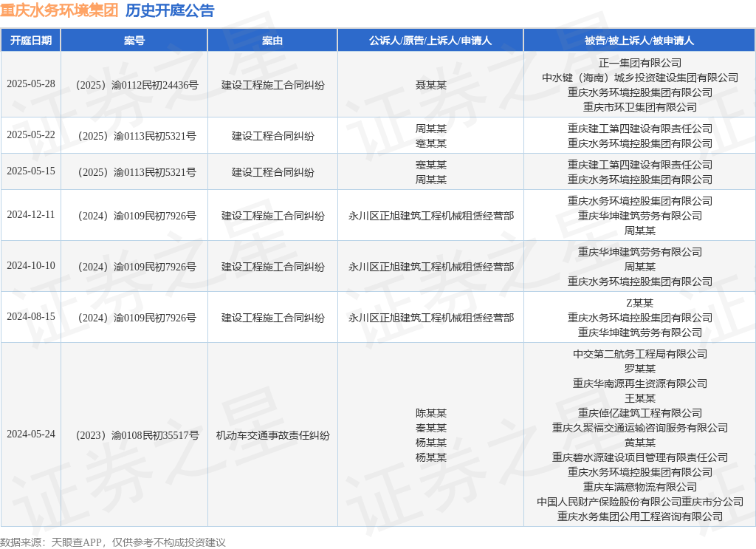This screenshot has height=549, width=756.
Task: Click defendant 重庆市环卫集团有限公司
Action: 640,107
